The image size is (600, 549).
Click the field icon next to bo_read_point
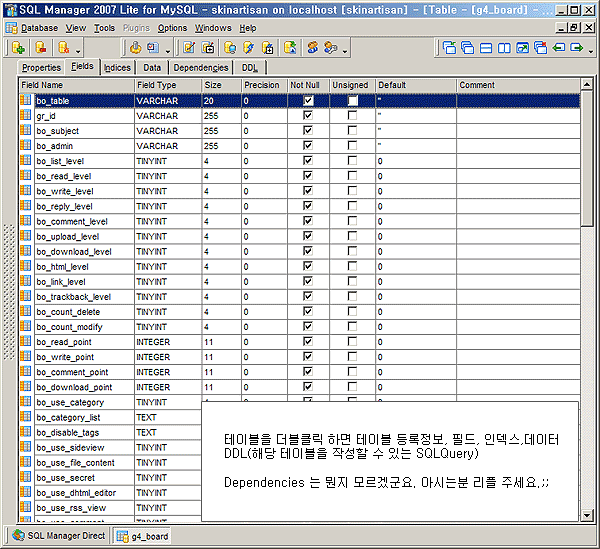click(x=25, y=342)
